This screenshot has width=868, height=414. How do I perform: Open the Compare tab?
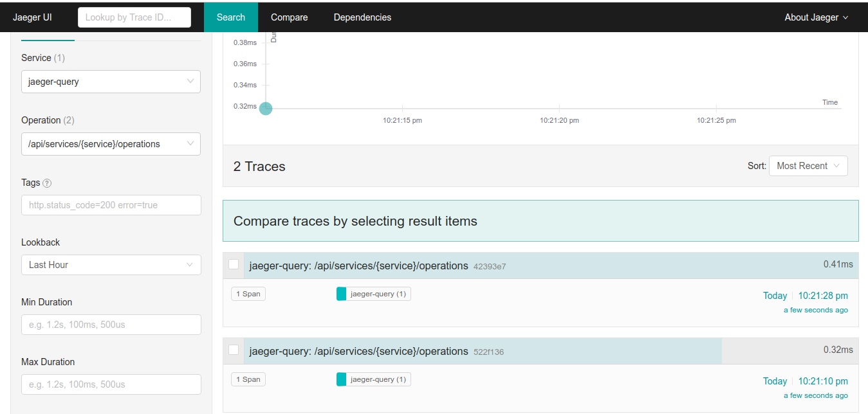coord(289,17)
